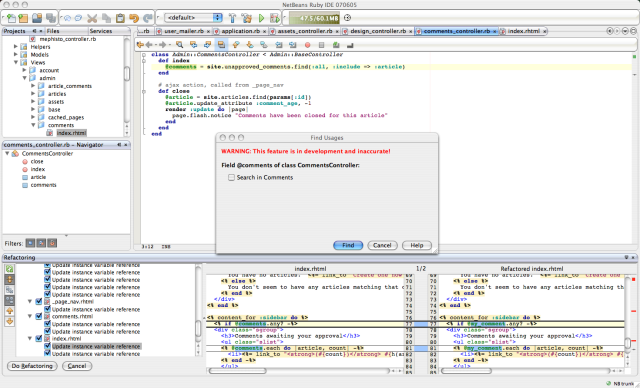Screen dimensions: 640x388
Task: Click the hammer Build Project icon
Action: tap(232, 18)
